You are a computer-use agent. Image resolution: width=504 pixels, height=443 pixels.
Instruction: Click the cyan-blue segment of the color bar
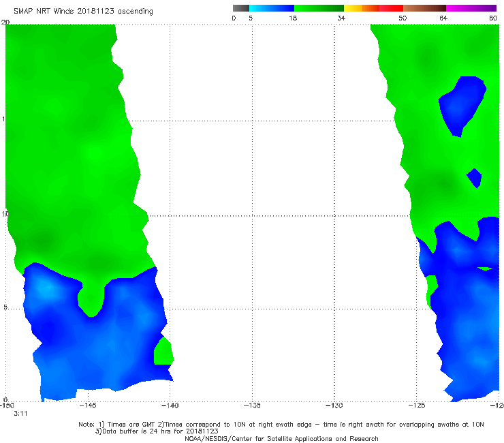pyautogui.click(x=272, y=8)
